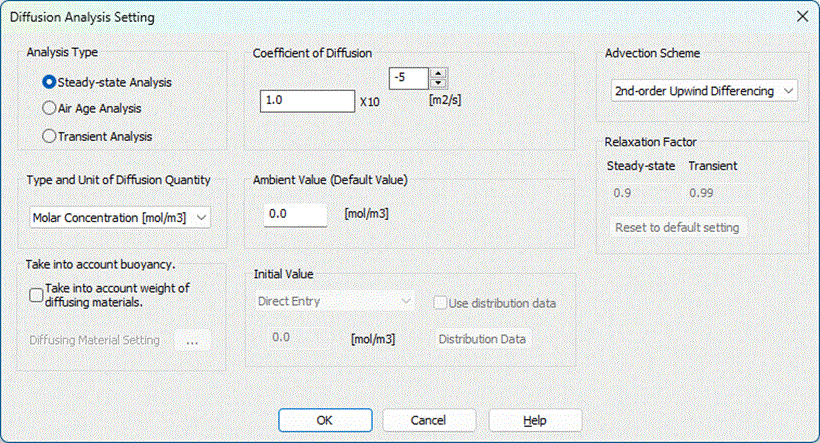This screenshot has height=443, width=820.
Task: Click the coefficient of diffusion 1.0 field
Action: click(x=306, y=101)
